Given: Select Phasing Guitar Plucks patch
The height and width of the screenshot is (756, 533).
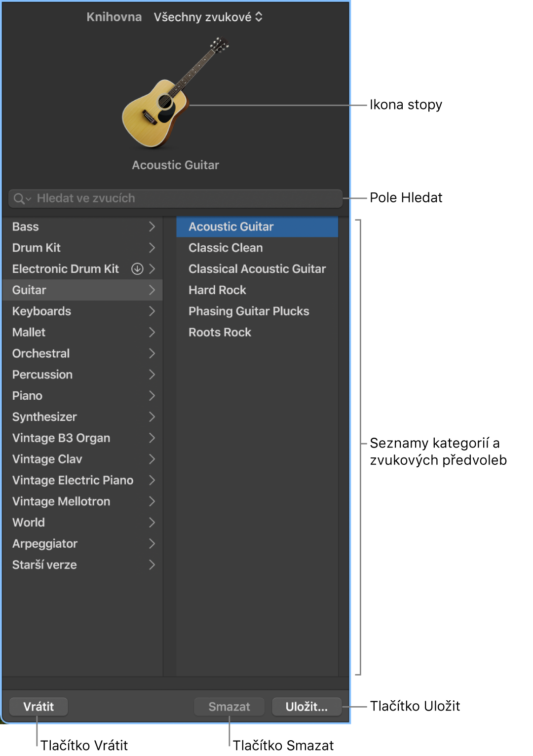Looking at the screenshot, I should [x=249, y=311].
